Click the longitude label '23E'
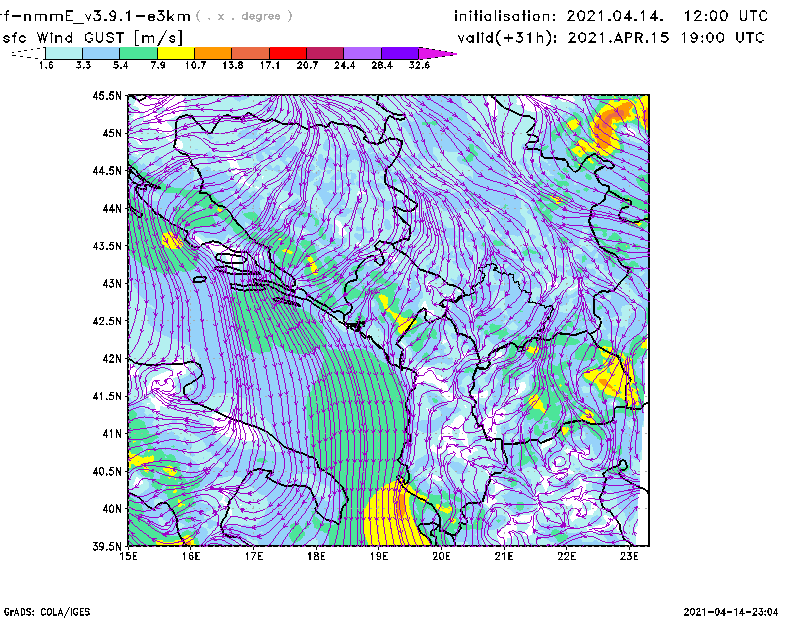 (x=629, y=556)
